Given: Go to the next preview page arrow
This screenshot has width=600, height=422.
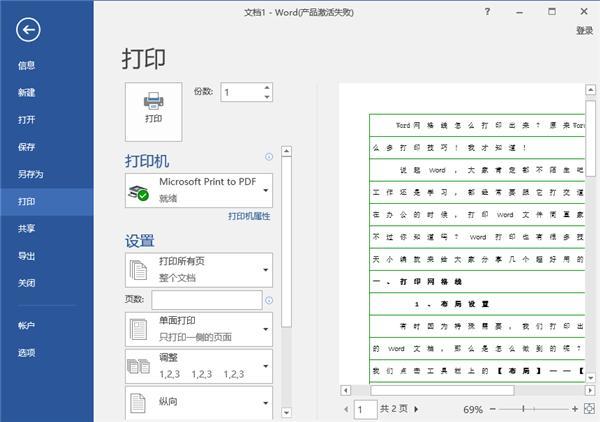Looking at the screenshot, I should point(416,409).
